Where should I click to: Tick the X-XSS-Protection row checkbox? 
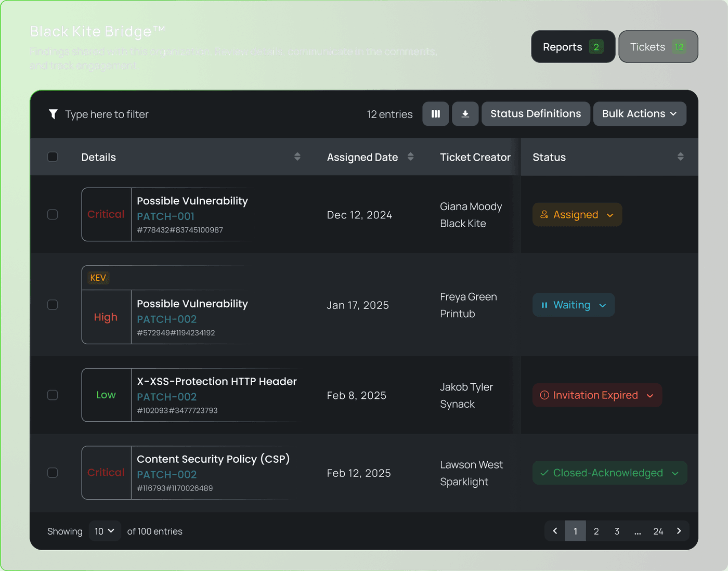[53, 395]
